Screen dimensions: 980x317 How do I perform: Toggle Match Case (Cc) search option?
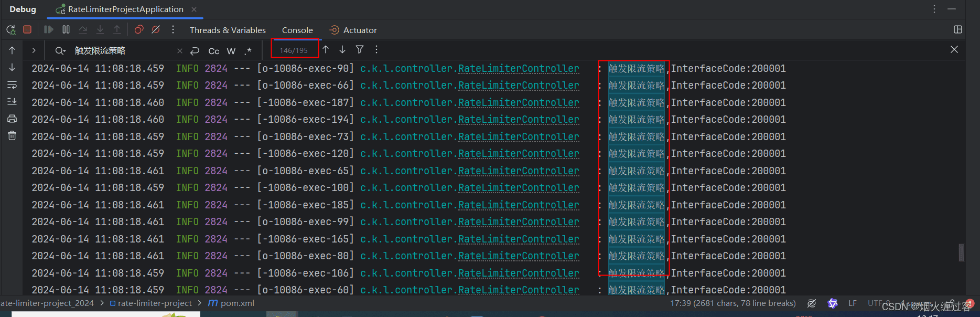point(214,51)
